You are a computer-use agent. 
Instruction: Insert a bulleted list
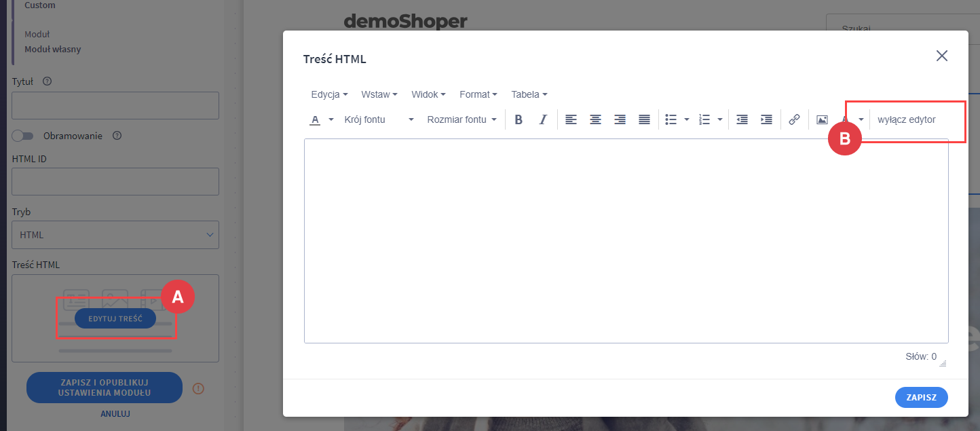[x=671, y=119]
